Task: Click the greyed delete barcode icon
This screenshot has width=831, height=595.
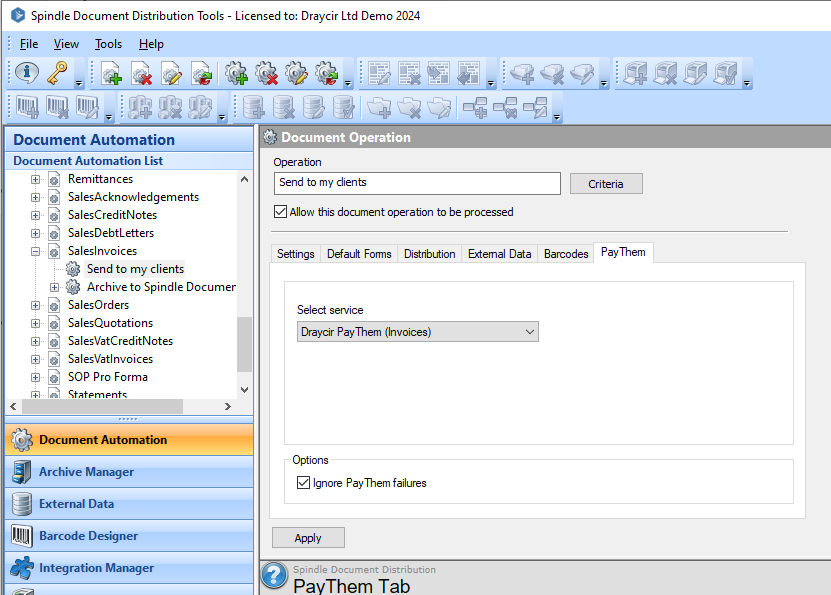Action: tap(57, 107)
